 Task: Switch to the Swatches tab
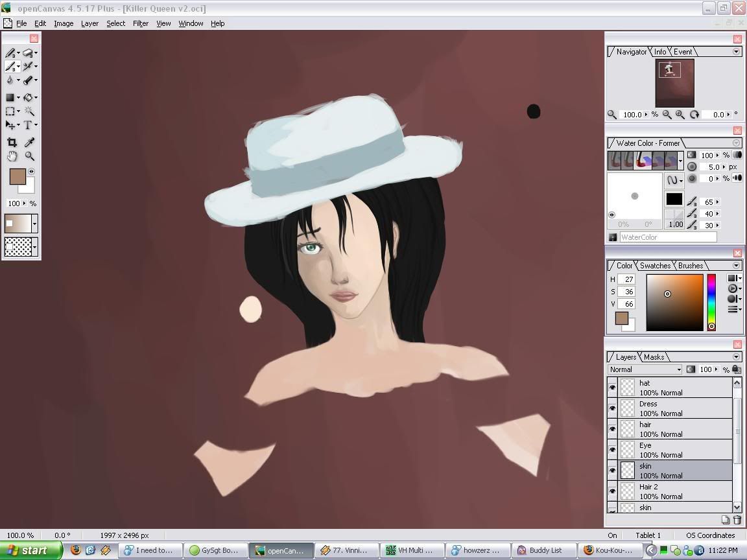point(655,266)
